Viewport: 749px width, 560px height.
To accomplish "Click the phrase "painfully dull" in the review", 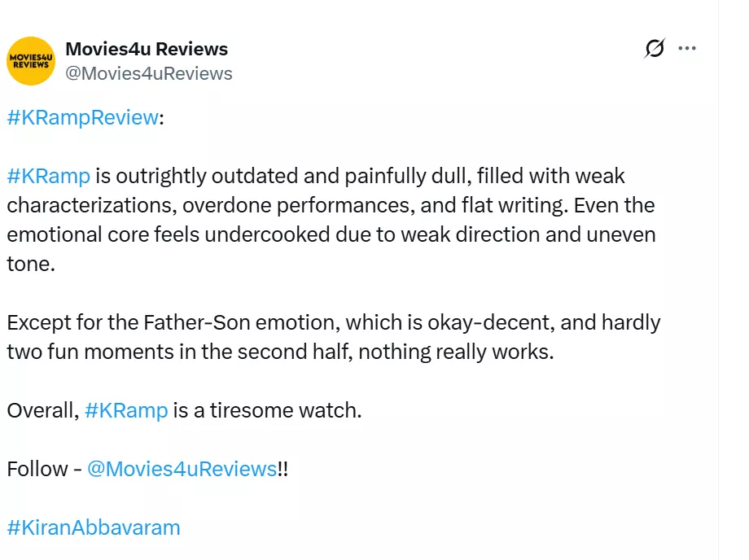I will (405, 176).
